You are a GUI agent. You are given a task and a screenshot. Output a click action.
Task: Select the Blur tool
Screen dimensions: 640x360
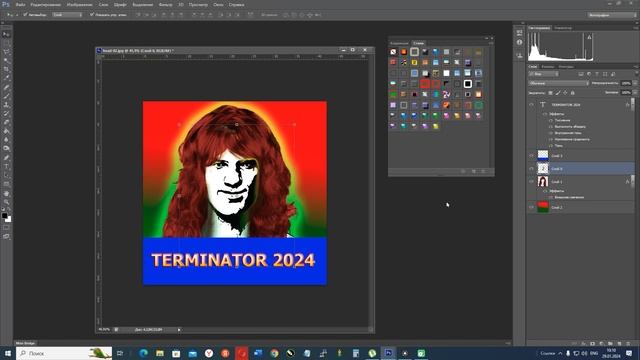click(x=6, y=140)
